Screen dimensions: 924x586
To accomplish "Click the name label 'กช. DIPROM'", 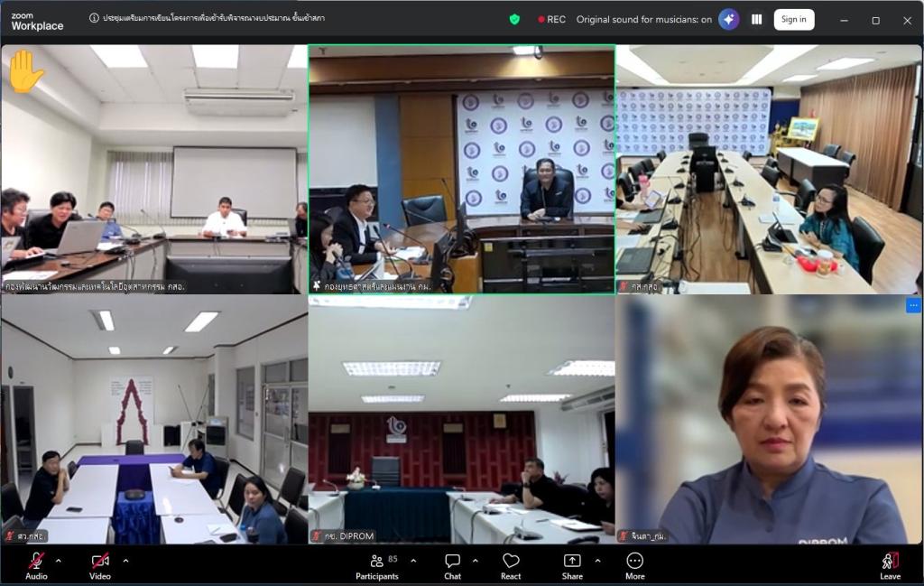I will [x=349, y=536].
